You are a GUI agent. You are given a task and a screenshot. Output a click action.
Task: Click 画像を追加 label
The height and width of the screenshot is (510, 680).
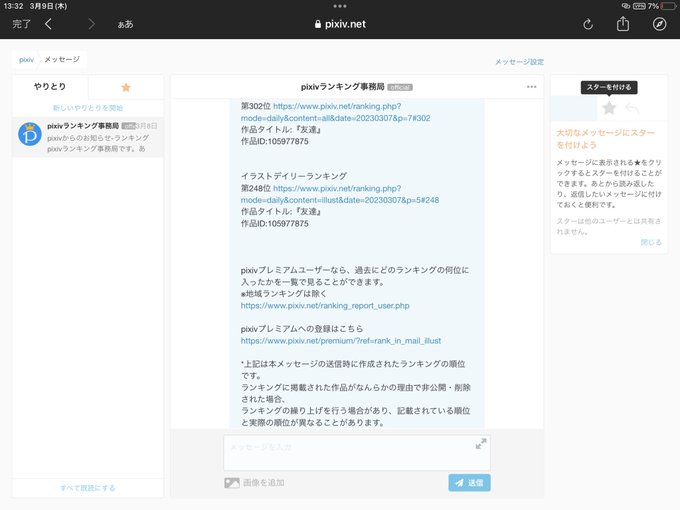[264, 483]
